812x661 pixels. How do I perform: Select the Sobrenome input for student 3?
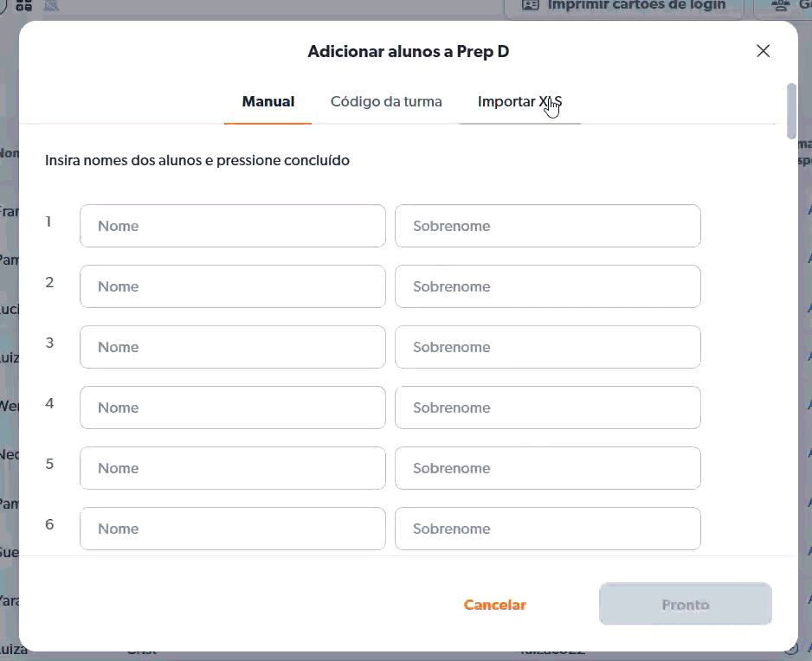pyautogui.click(x=547, y=347)
